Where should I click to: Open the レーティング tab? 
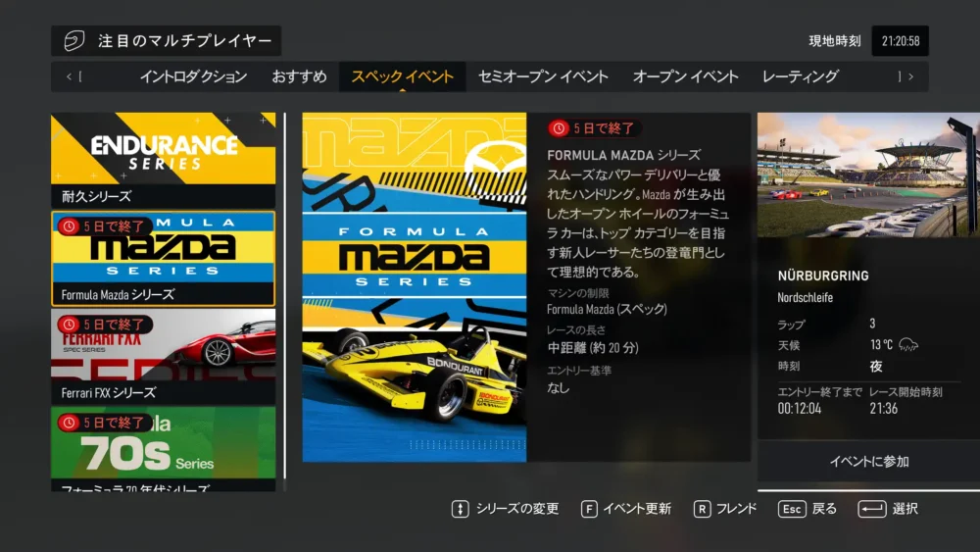(800, 76)
